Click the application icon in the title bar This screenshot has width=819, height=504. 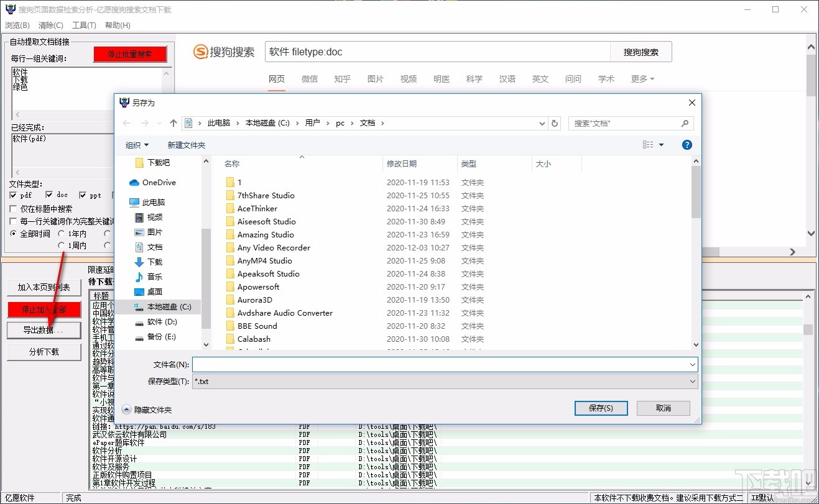[x=9, y=9]
